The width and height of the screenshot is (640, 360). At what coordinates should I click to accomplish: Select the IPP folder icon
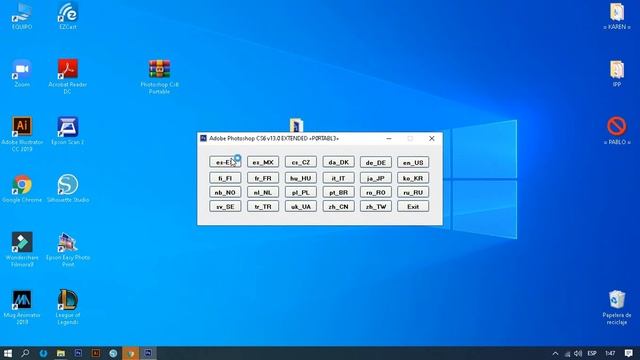coord(617,74)
